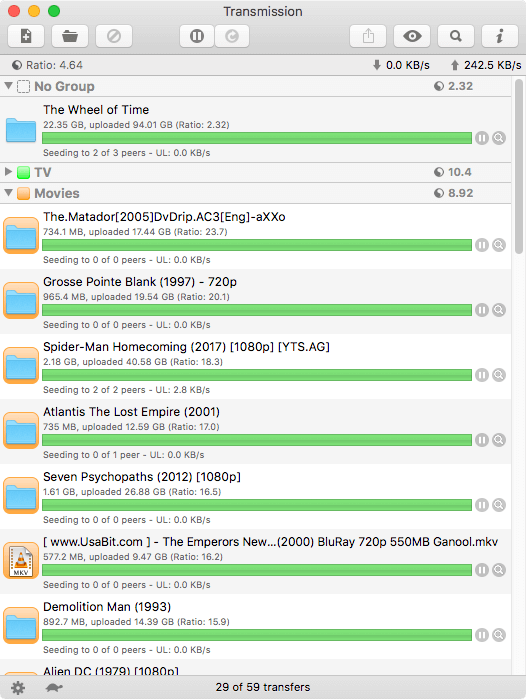This screenshot has width=526, height=699.
Task: Click the Ratio: 4.64 status text
Action: [x=54, y=65]
